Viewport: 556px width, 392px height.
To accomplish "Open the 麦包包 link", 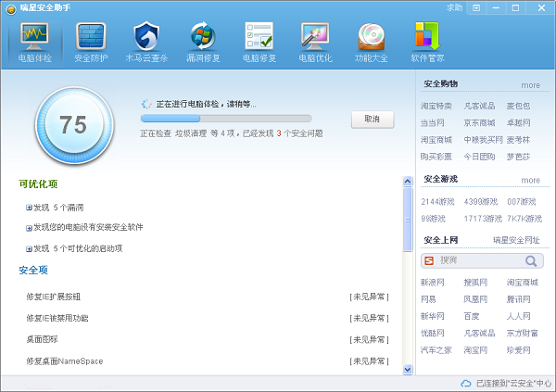I will [x=518, y=106].
